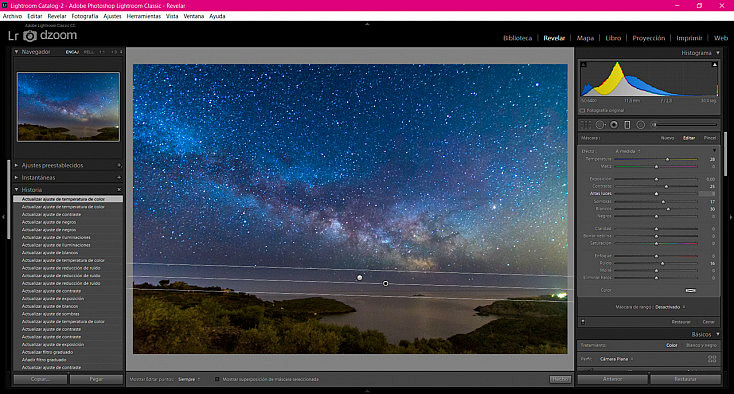The image size is (734, 394).
Task: Toggle shadow clipping indicator in histogram
Action: pos(583,65)
